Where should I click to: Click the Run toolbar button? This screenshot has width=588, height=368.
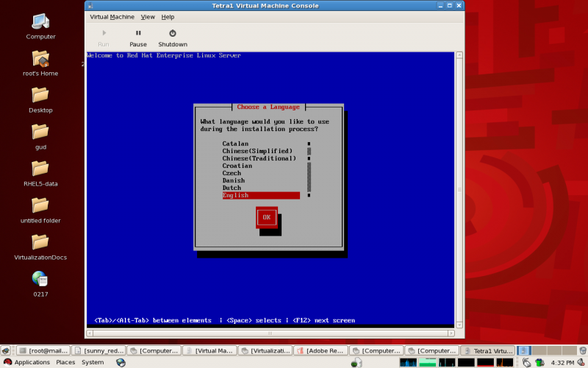click(x=104, y=38)
